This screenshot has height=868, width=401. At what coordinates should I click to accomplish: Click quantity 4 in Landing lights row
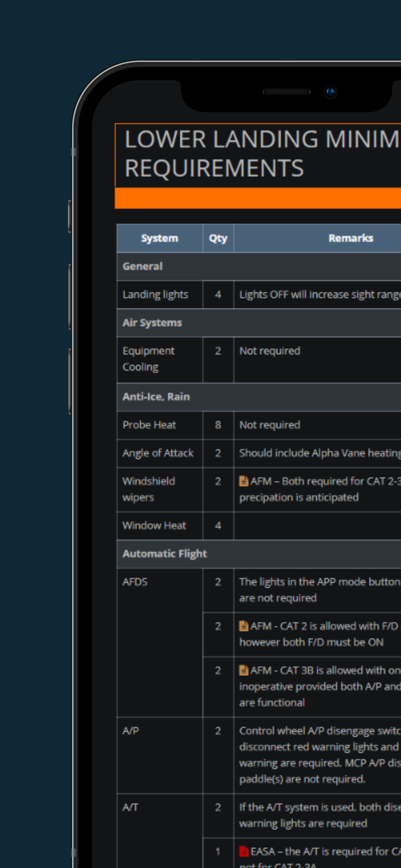pyautogui.click(x=218, y=295)
